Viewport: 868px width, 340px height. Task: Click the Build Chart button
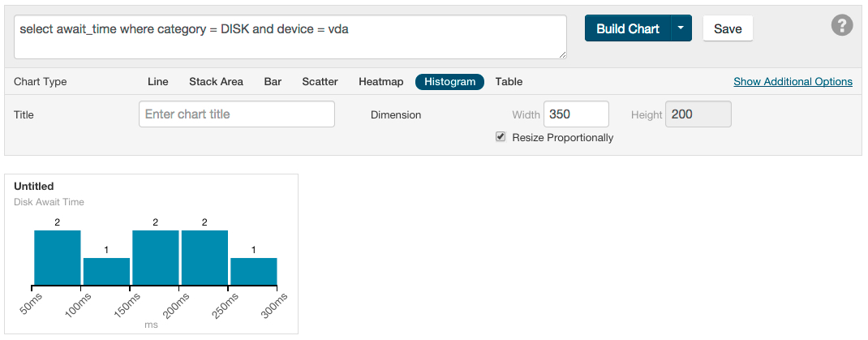[x=627, y=28]
